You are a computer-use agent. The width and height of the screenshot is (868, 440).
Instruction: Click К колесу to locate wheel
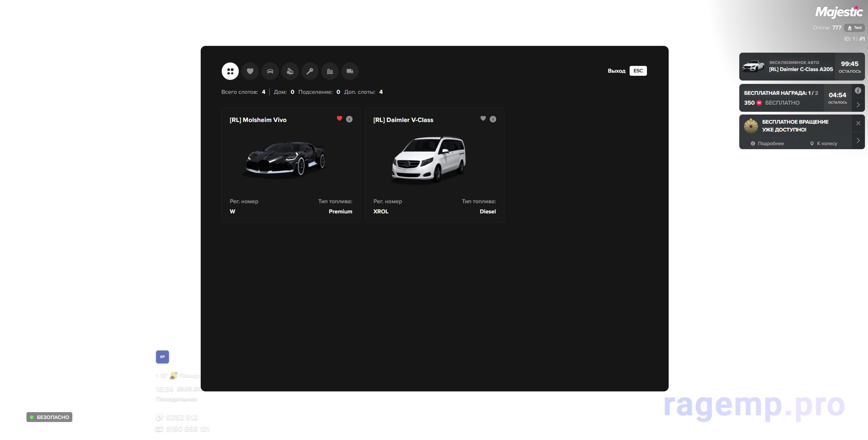pos(824,143)
